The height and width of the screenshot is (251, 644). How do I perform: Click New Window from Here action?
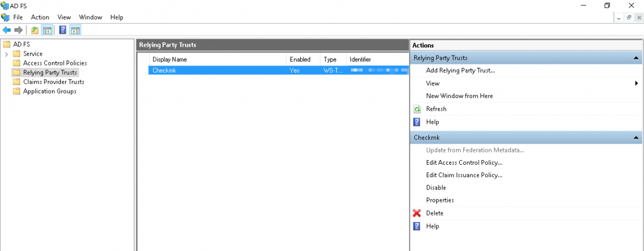pyautogui.click(x=460, y=96)
